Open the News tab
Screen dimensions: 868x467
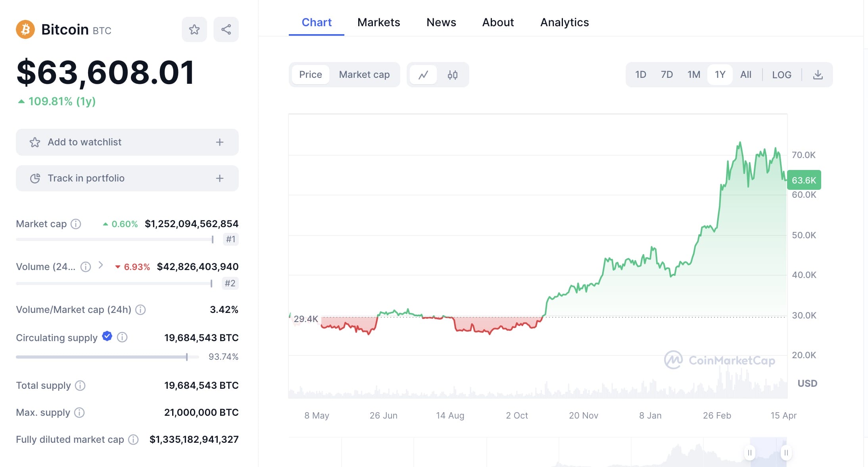click(x=441, y=22)
